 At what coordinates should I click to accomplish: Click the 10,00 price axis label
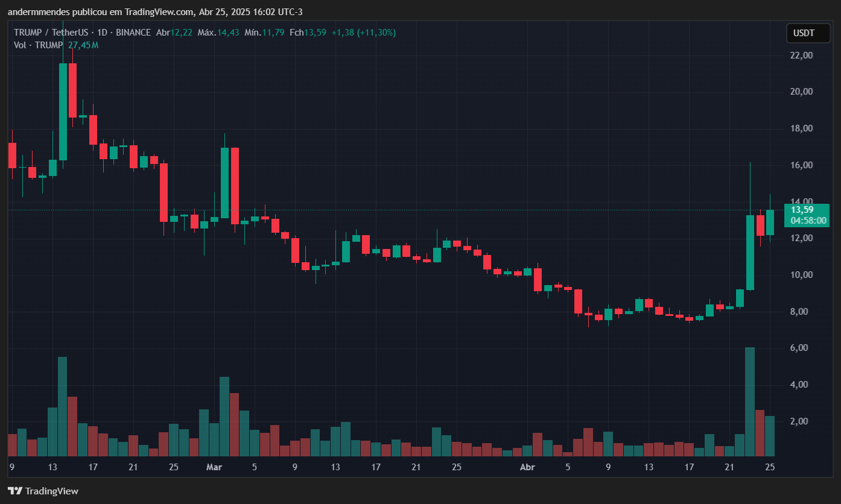[x=802, y=275]
